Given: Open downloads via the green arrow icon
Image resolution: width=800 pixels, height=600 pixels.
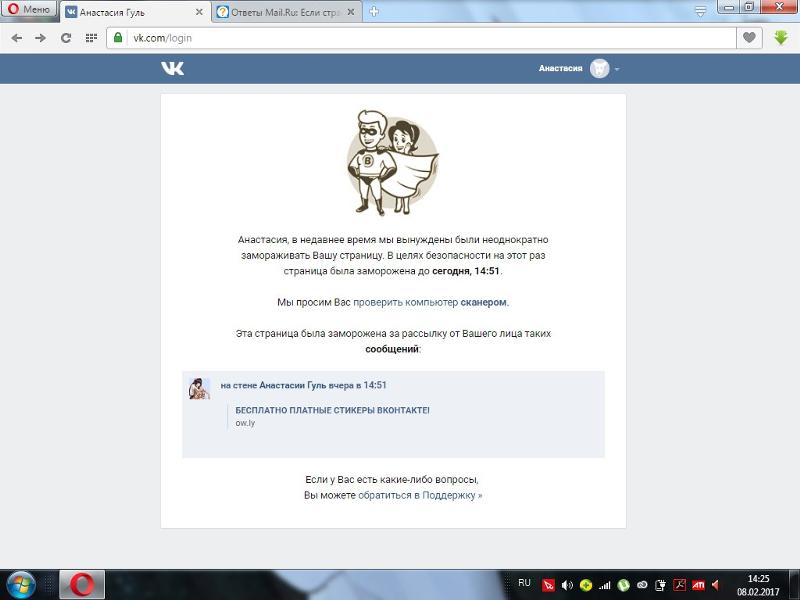Looking at the screenshot, I should 781,38.
